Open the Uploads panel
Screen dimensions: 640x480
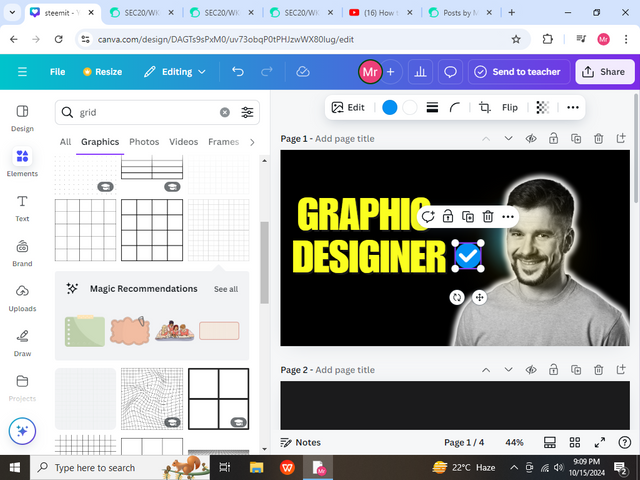[x=22, y=298]
